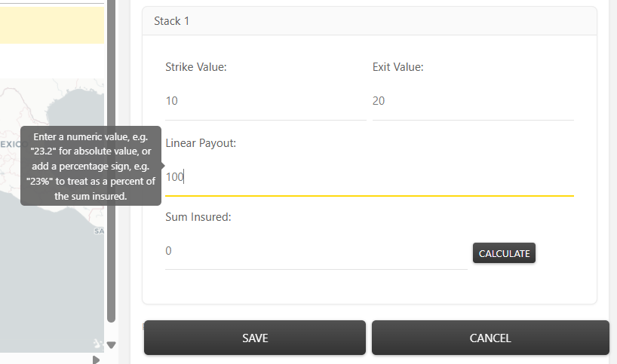Click the Stack 1 panel header
This screenshot has width=617, height=364.
tap(369, 21)
